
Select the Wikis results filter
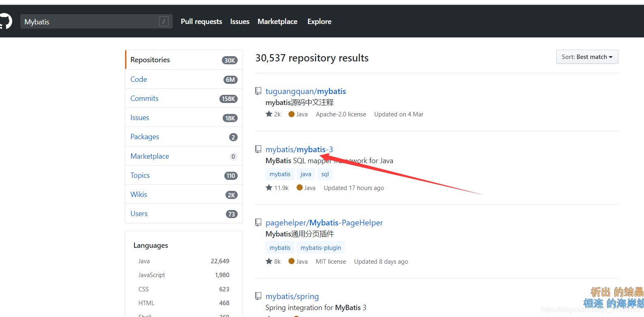(x=184, y=195)
